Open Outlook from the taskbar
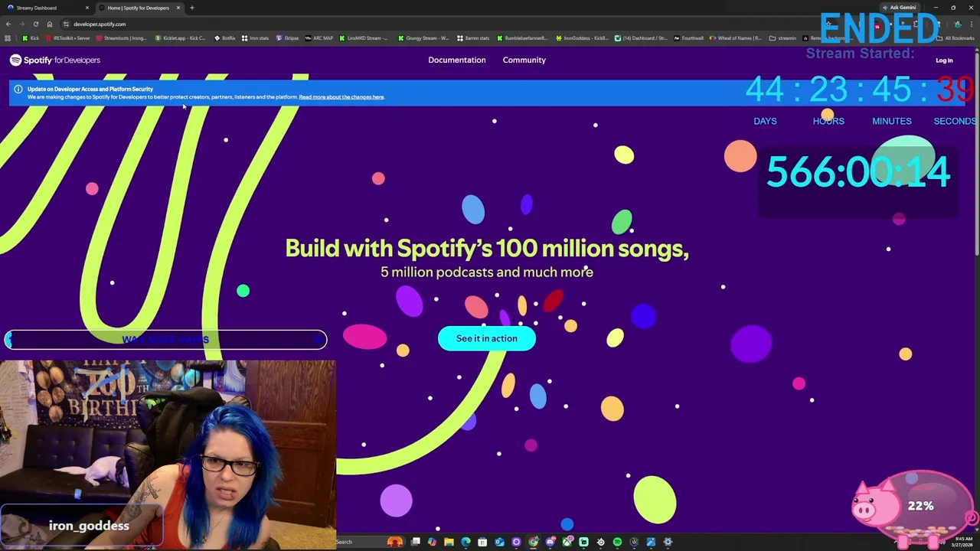This screenshot has width=980, height=551. point(499,542)
